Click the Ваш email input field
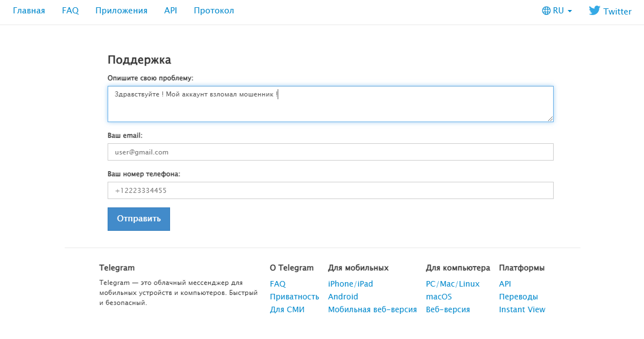Viewport: 644px width, 339px height. click(x=330, y=152)
